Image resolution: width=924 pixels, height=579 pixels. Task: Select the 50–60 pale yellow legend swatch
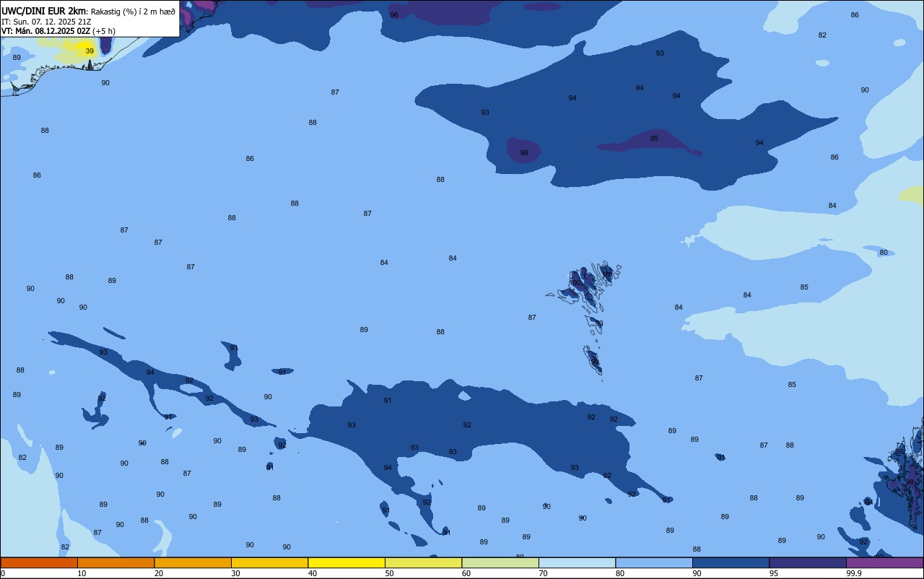click(423, 562)
